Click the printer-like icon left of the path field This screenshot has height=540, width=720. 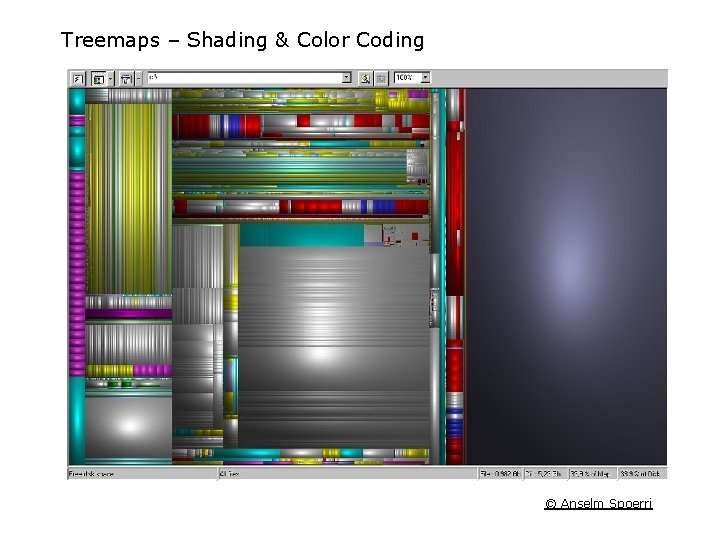tap(126, 79)
